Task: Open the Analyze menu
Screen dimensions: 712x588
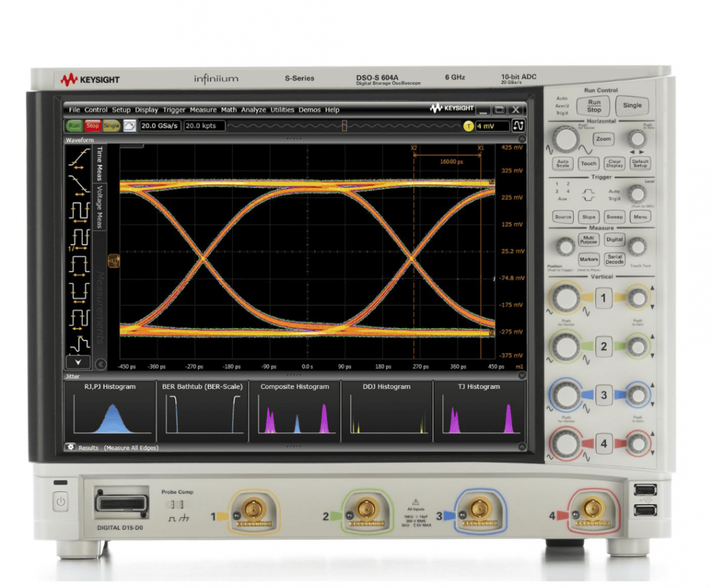Action: 253,110
